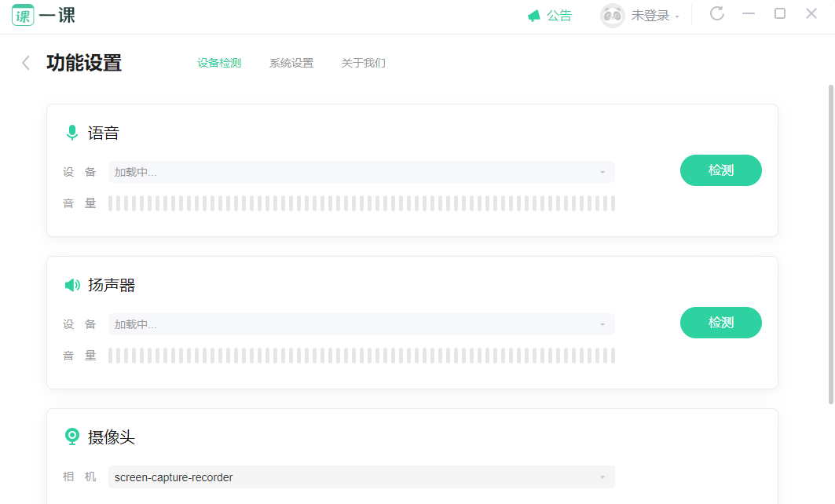Image resolution: width=835 pixels, height=504 pixels.
Task: Expand the microphone device dropdown
Action: click(x=361, y=172)
